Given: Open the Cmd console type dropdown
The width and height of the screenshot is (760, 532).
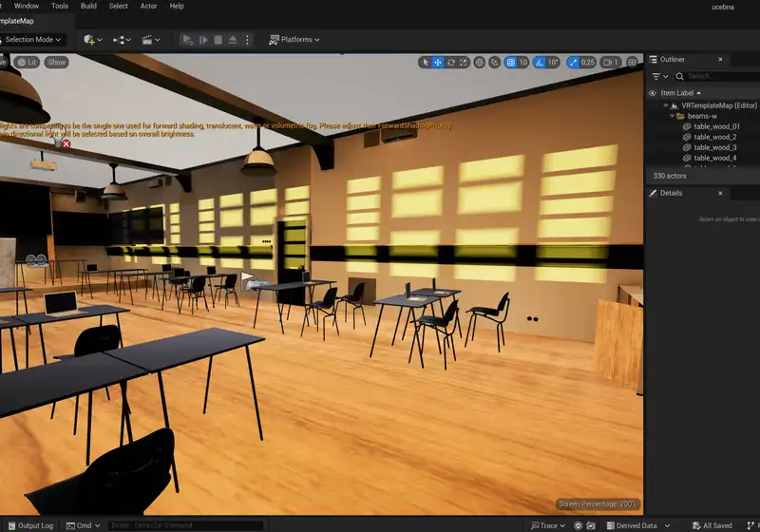Looking at the screenshot, I should pyautogui.click(x=84, y=525).
